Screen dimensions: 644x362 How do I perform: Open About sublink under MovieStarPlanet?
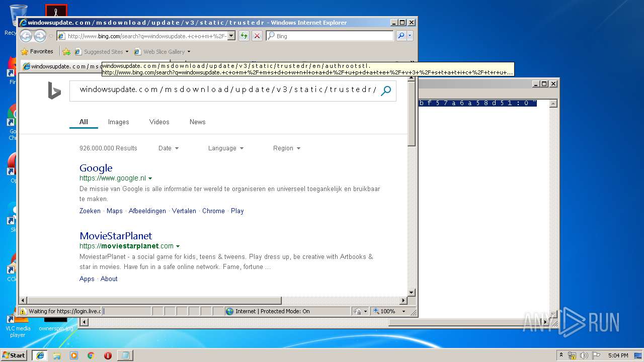tap(109, 279)
